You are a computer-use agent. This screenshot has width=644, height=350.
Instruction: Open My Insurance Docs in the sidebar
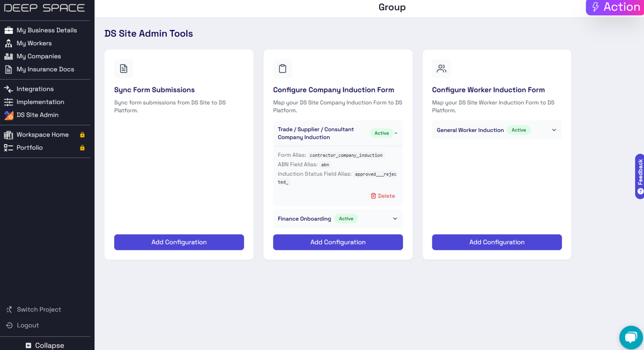tap(45, 70)
